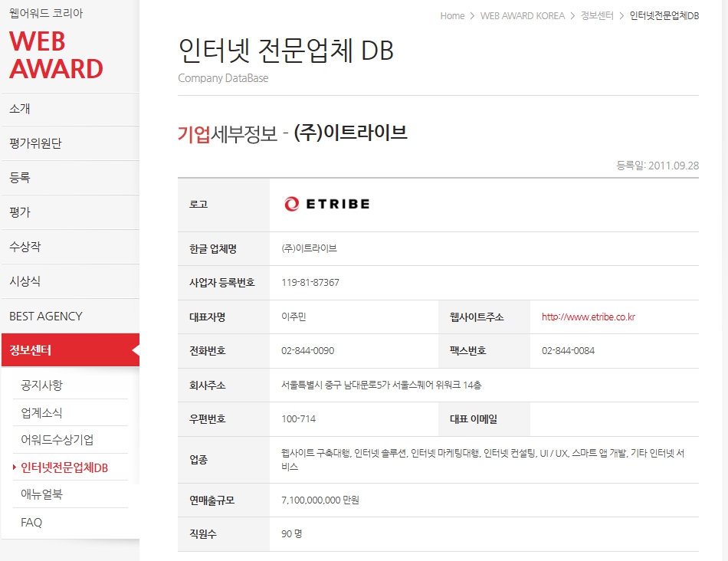The width and height of the screenshot is (728, 561).
Task: Click the WEB AWARD logo
Action: 56,55
